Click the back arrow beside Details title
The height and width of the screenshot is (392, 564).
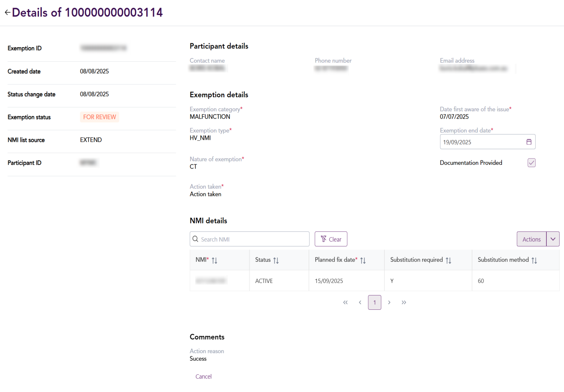pyautogui.click(x=7, y=12)
